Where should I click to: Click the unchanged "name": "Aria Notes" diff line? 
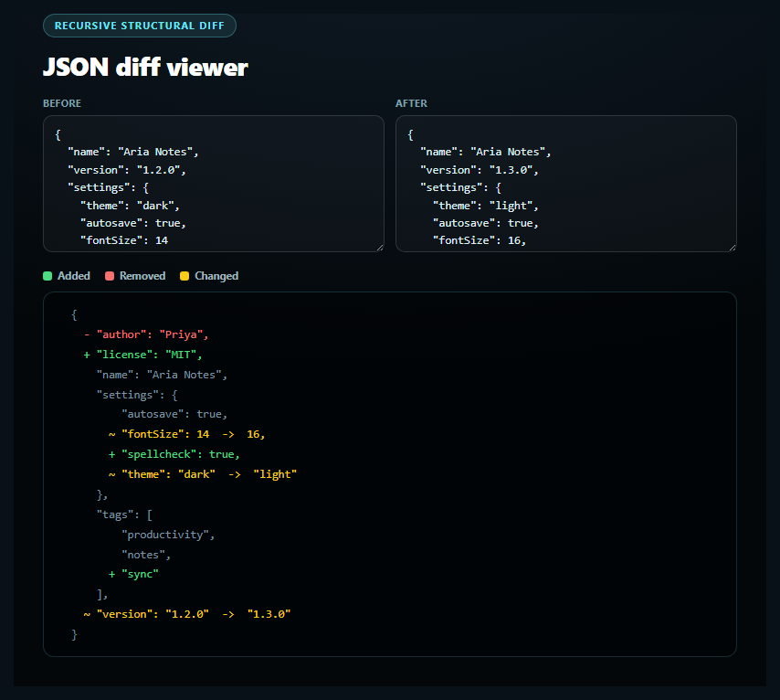pyautogui.click(x=162, y=375)
